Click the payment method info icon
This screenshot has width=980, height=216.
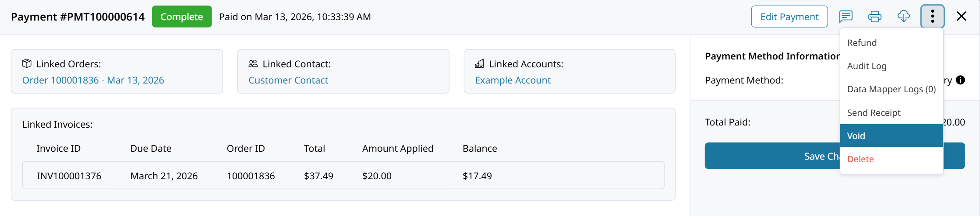960,80
